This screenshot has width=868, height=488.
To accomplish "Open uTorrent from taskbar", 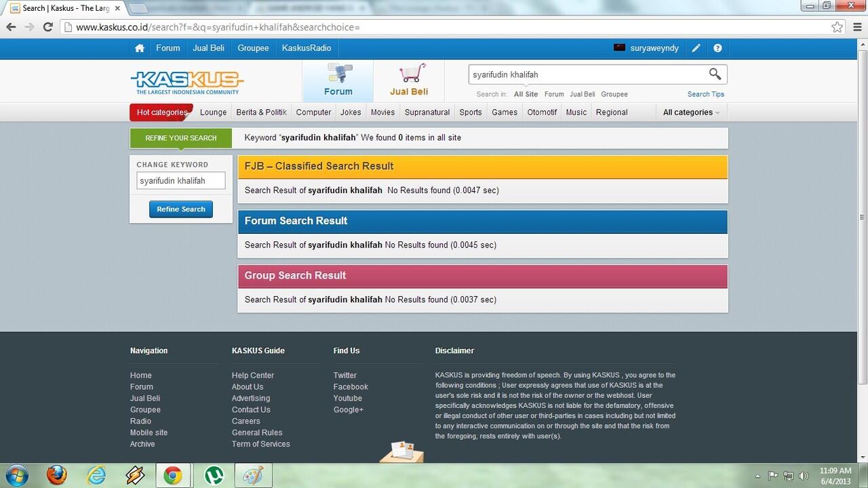I will (x=215, y=475).
